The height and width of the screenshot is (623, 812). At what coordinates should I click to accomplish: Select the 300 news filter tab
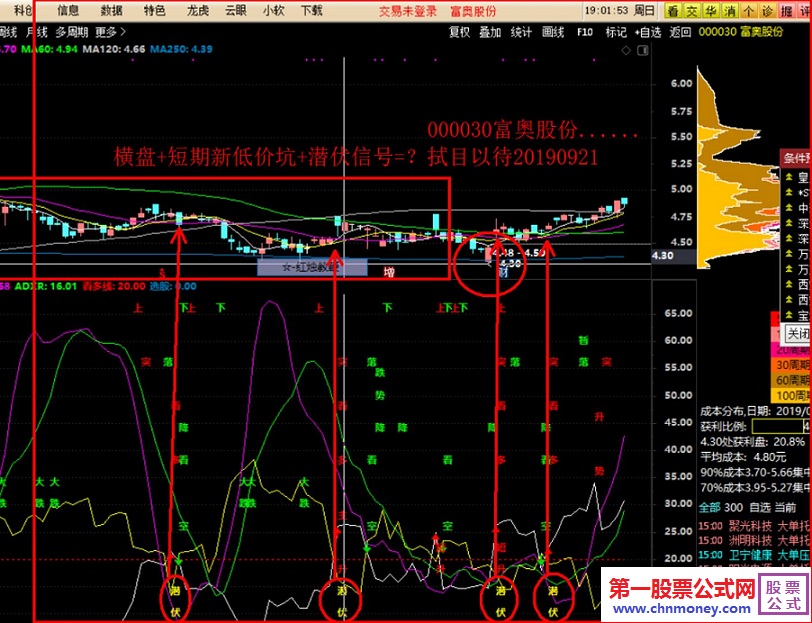coord(733,508)
